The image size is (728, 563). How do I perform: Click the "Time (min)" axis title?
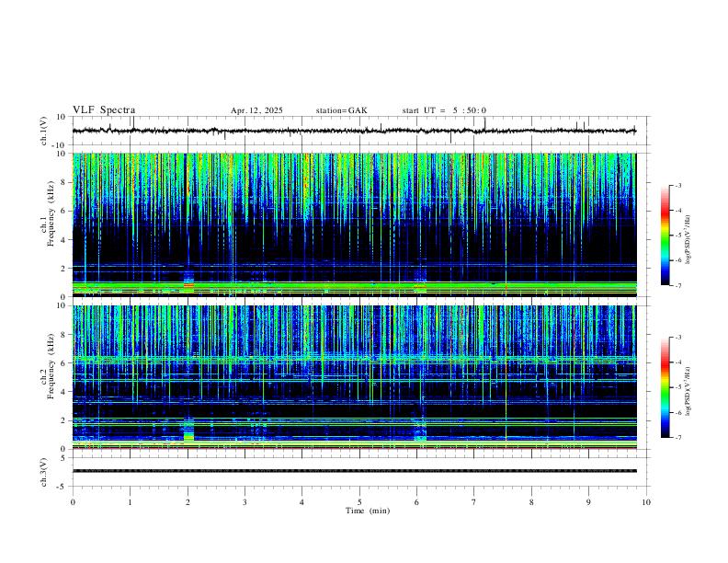pos(368,511)
